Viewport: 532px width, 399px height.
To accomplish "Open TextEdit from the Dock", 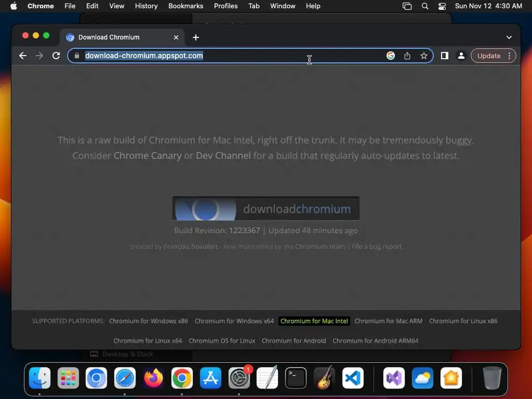I will [x=268, y=378].
